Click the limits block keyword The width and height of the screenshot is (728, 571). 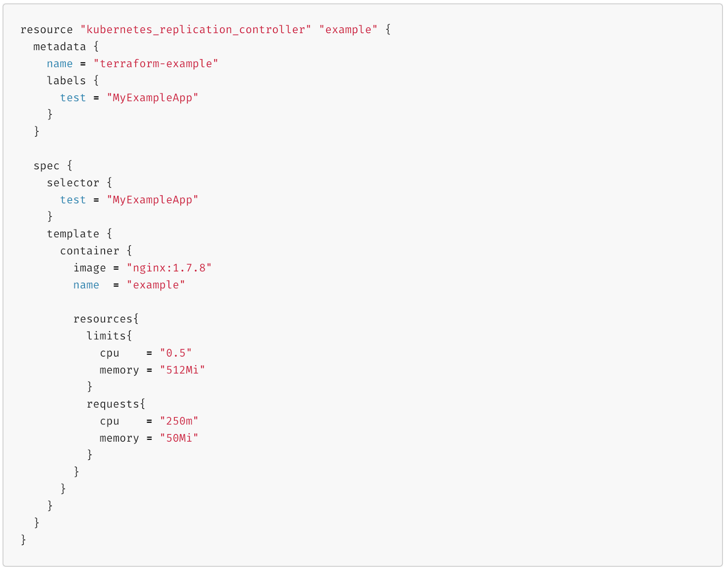106,336
